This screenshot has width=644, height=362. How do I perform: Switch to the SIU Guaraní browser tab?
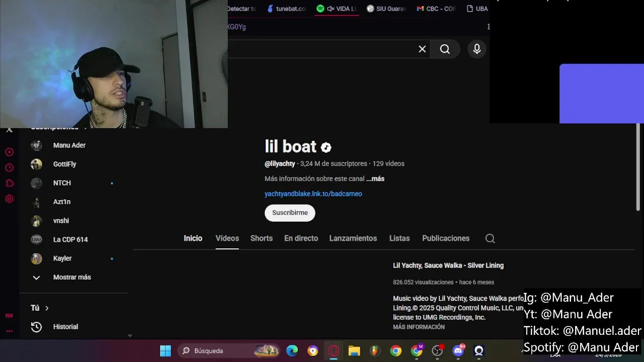tap(386, 9)
